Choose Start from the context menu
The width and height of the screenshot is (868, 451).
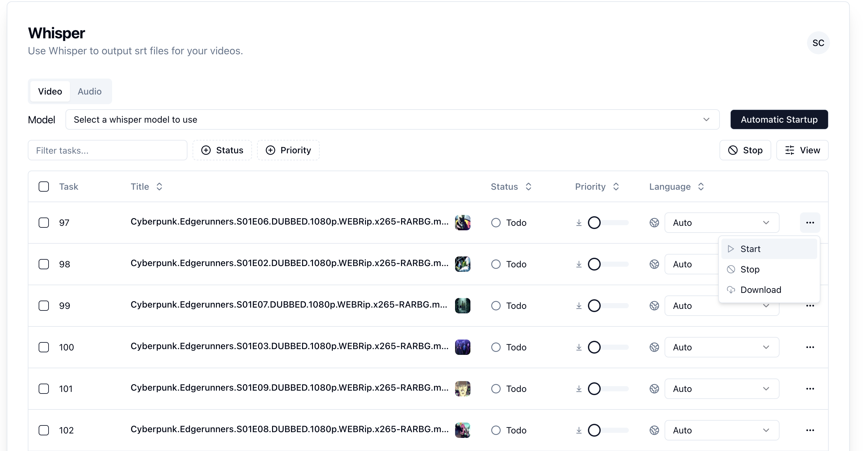click(750, 249)
